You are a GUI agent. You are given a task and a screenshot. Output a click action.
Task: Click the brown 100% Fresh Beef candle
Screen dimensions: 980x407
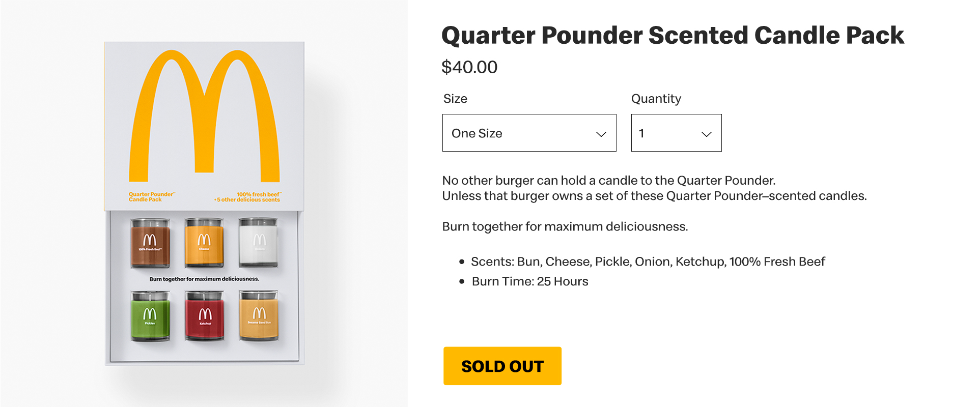[150, 243]
